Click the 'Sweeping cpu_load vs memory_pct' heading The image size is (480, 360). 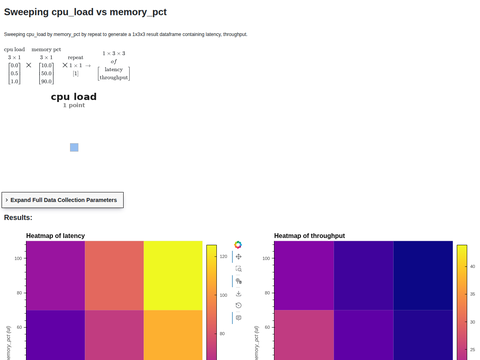[85, 12]
